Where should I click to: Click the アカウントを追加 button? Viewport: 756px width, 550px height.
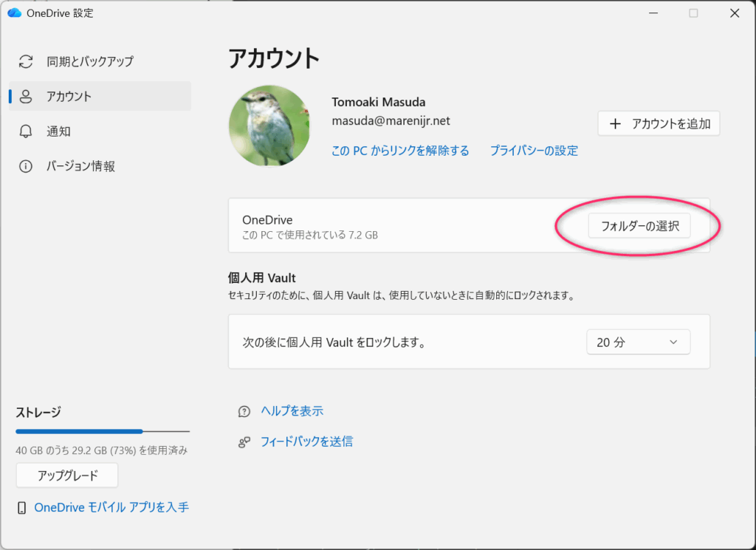pyautogui.click(x=658, y=124)
